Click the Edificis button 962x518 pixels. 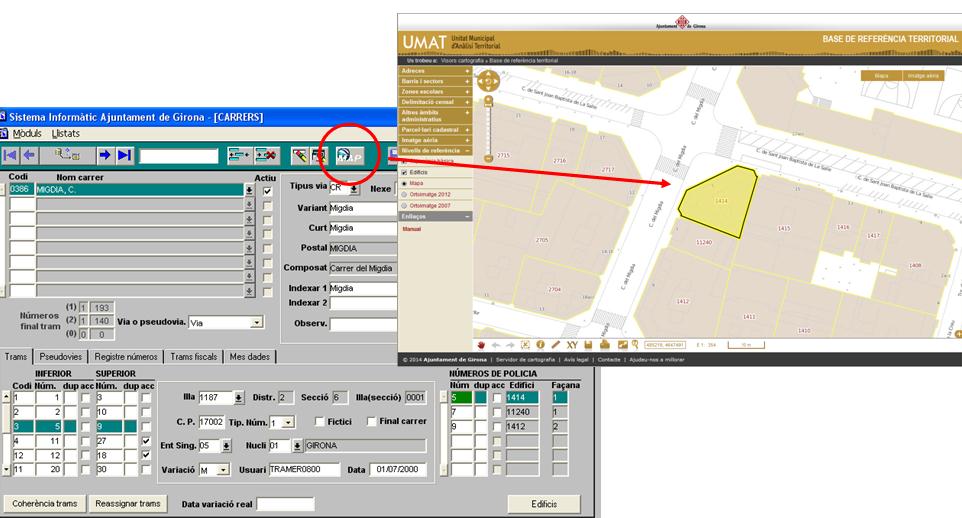[544, 504]
